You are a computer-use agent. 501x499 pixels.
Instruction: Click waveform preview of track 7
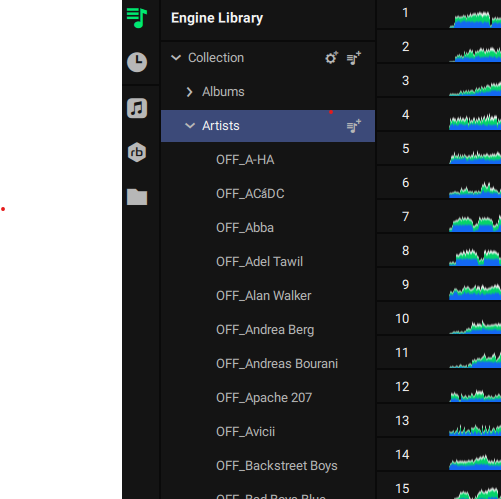pyautogui.click(x=475, y=223)
